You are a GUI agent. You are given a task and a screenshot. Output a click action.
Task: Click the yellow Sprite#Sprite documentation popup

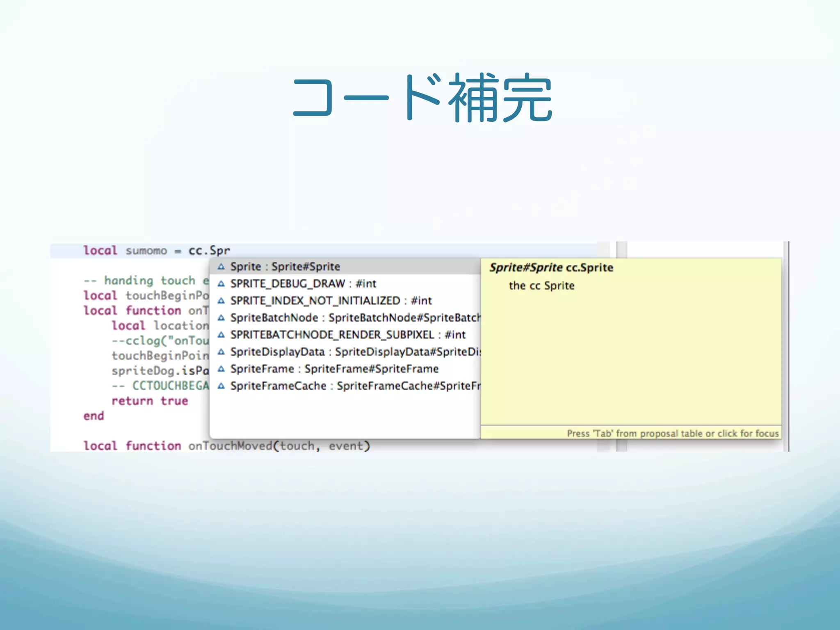click(x=631, y=345)
